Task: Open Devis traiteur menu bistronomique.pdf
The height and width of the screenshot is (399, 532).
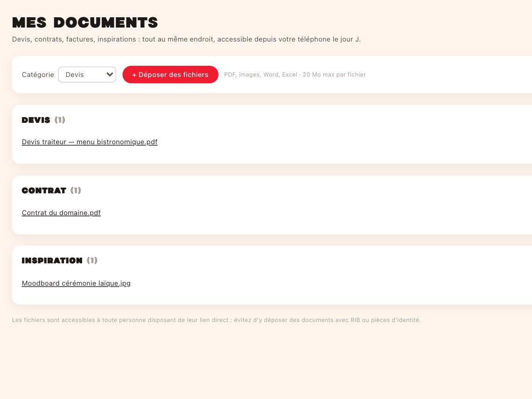Action: pyautogui.click(x=90, y=142)
